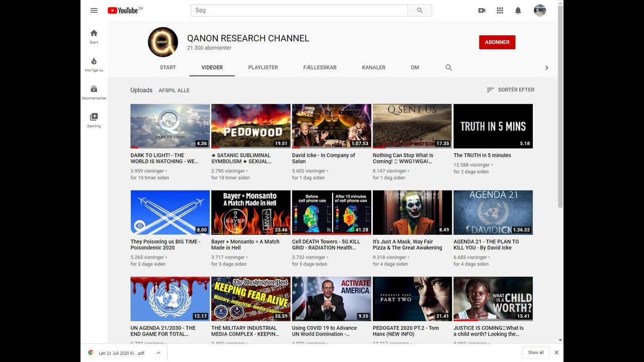The height and width of the screenshot is (362, 644).
Task: Switch to the Playlister tab
Action: [x=263, y=67]
